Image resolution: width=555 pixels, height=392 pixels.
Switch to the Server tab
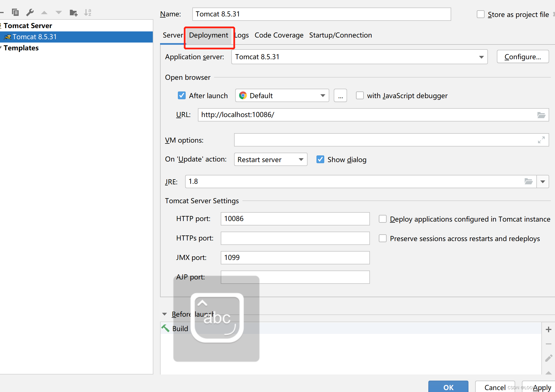[173, 35]
